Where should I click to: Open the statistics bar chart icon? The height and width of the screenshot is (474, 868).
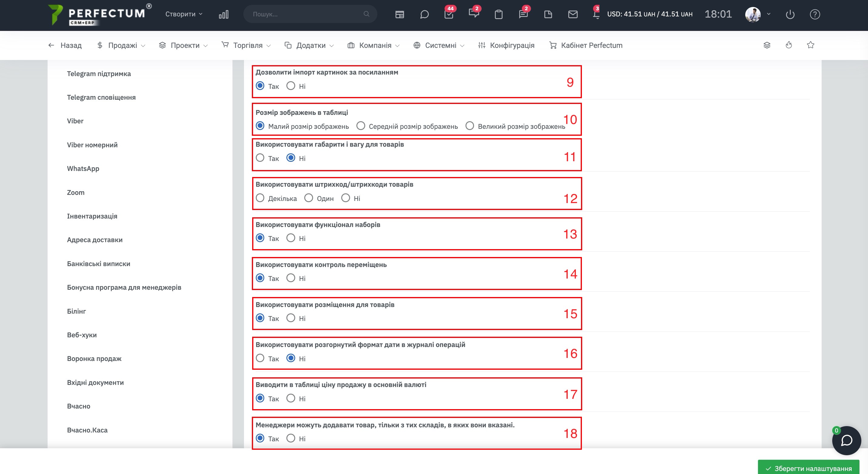click(x=223, y=15)
